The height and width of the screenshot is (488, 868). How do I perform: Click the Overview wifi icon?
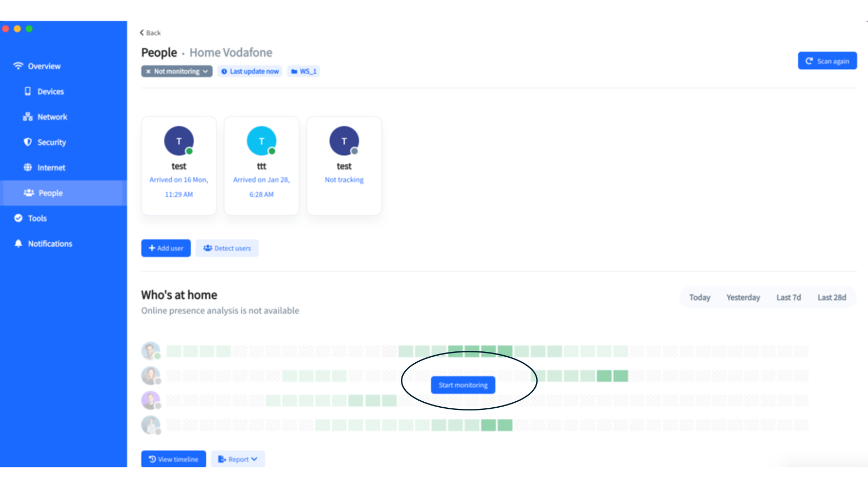click(x=18, y=66)
